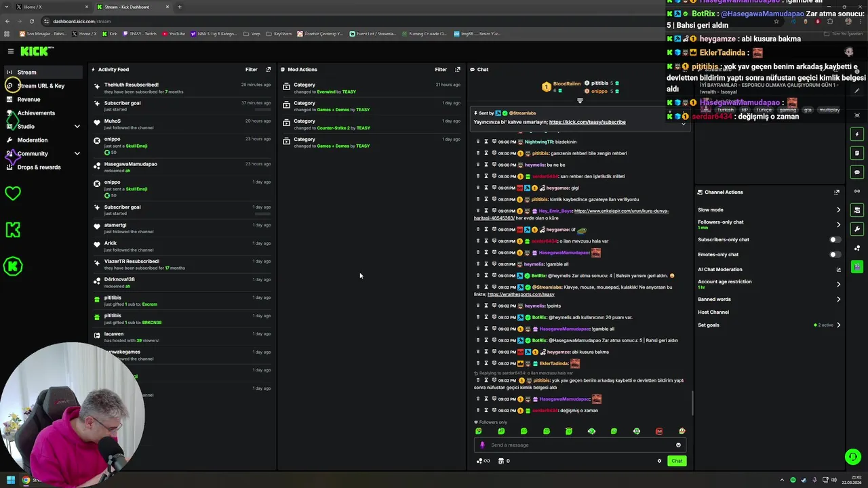Click Host Channel in Channel Actions

click(x=713, y=312)
